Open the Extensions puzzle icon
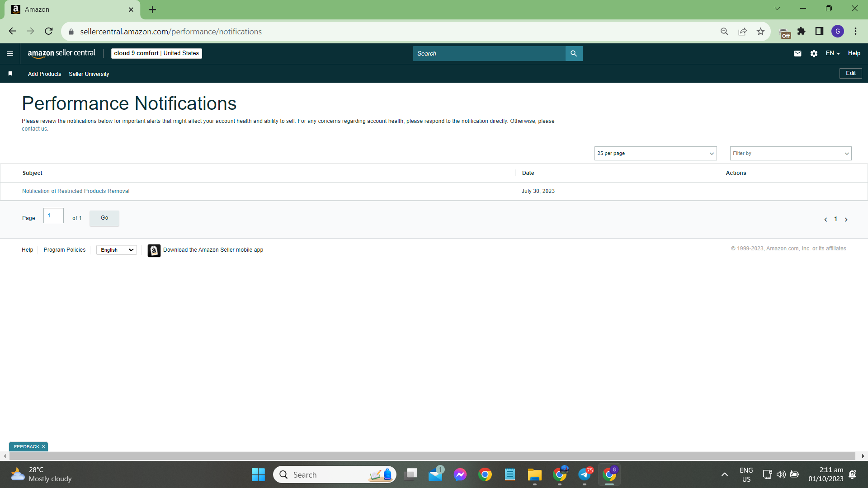Image resolution: width=868 pixels, height=488 pixels. tap(802, 31)
